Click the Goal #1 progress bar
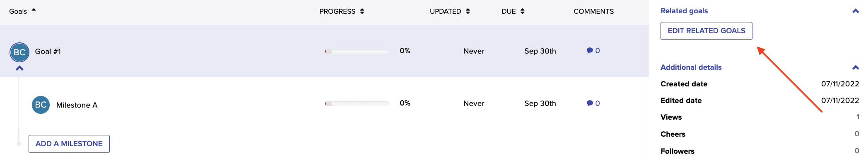 pyautogui.click(x=357, y=52)
